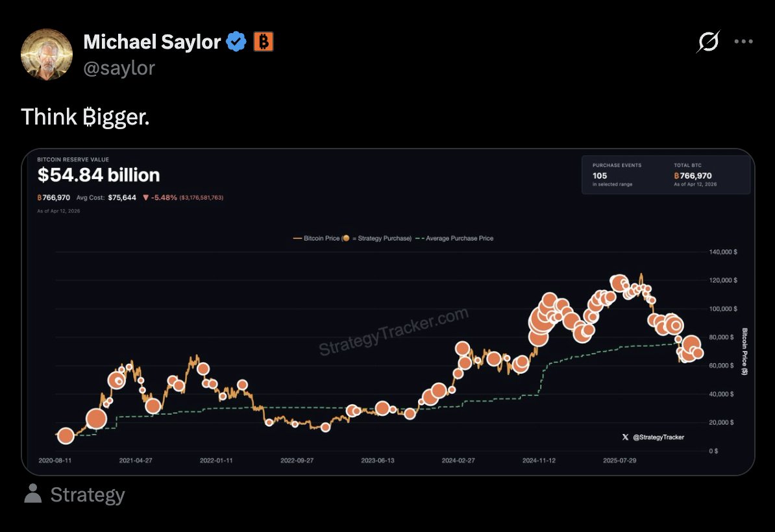The width and height of the screenshot is (775, 532).
Task: Click the blue verified checkmark badge
Action: [x=236, y=42]
